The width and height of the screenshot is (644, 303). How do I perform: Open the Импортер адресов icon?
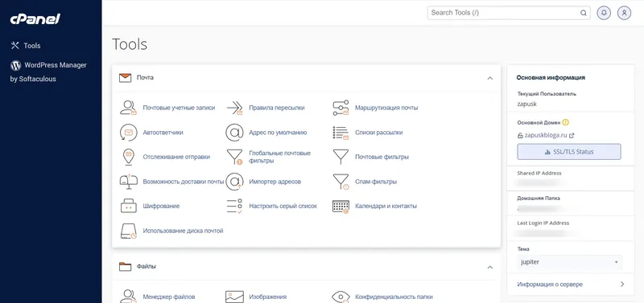[x=234, y=182]
